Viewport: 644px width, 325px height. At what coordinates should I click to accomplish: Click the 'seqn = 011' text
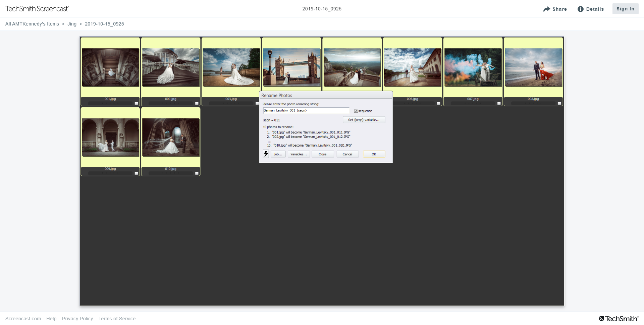pyautogui.click(x=271, y=120)
